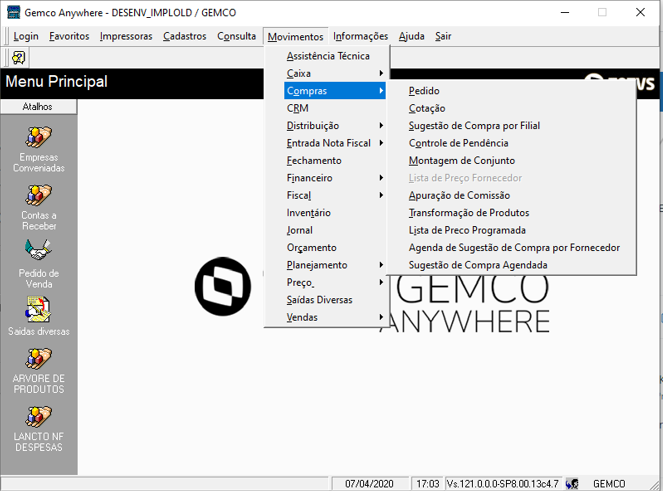Click the Menu Principal heading
This screenshot has height=491, width=663.
coord(56,81)
